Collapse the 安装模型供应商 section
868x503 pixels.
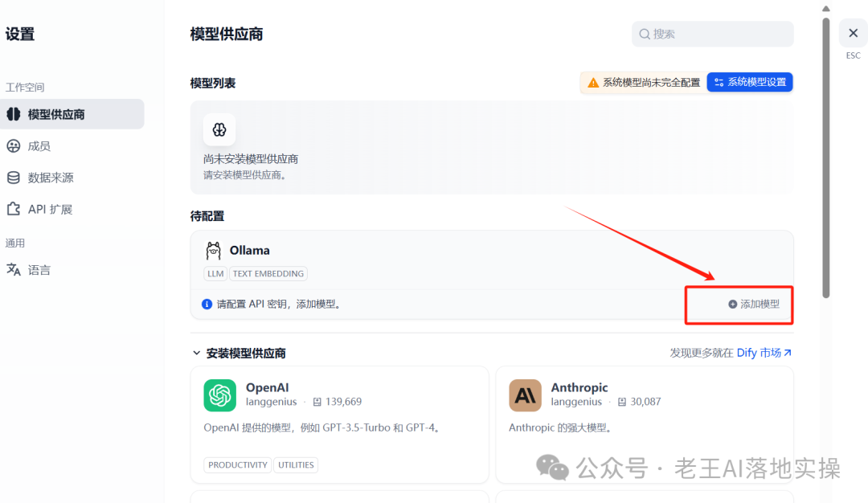coord(199,352)
